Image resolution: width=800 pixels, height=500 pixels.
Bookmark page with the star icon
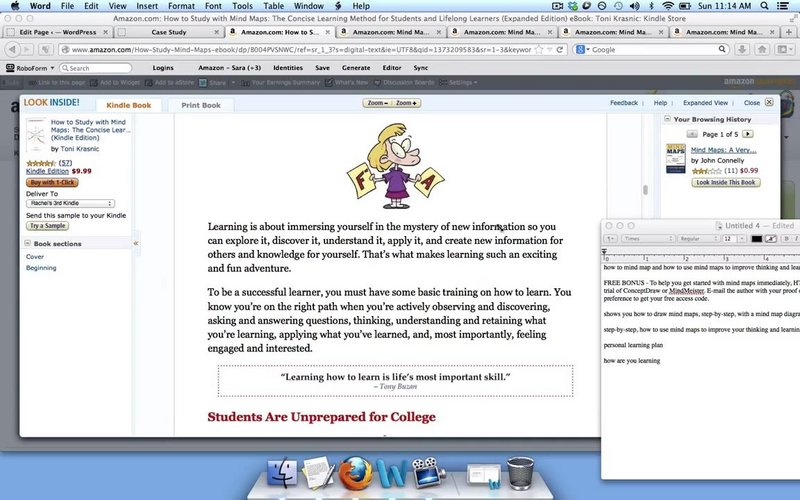click(x=539, y=49)
